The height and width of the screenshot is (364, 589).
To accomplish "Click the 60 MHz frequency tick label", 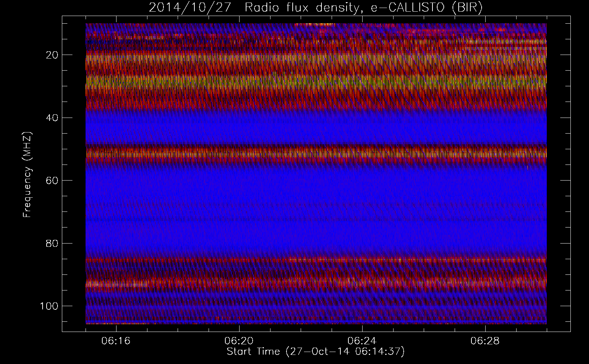I will [x=52, y=181].
